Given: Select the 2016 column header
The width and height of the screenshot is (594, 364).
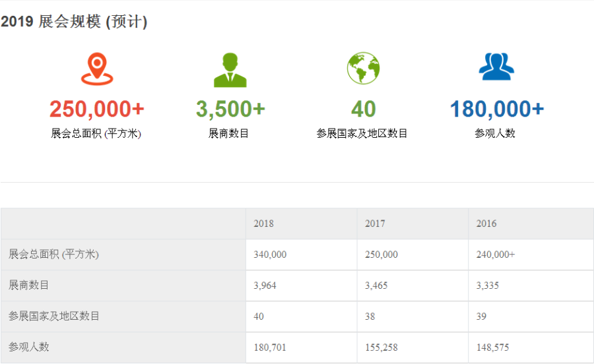Looking at the screenshot, I should coord(486,224).
